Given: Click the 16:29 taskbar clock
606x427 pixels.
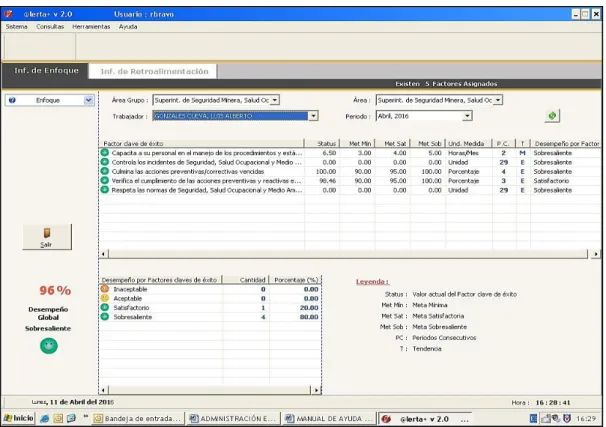Looking at the screenshot, I should (x=586, y=418).
